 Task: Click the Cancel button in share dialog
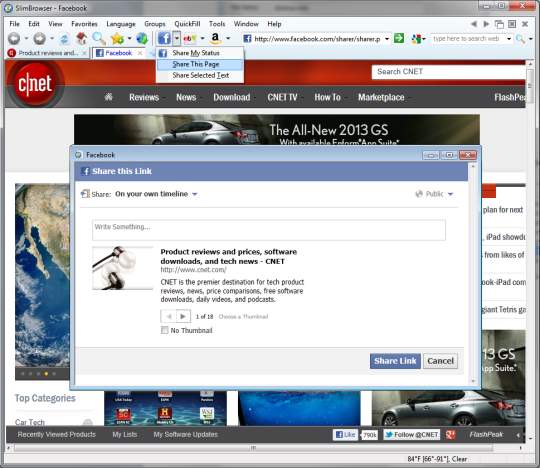click(440, 361)
